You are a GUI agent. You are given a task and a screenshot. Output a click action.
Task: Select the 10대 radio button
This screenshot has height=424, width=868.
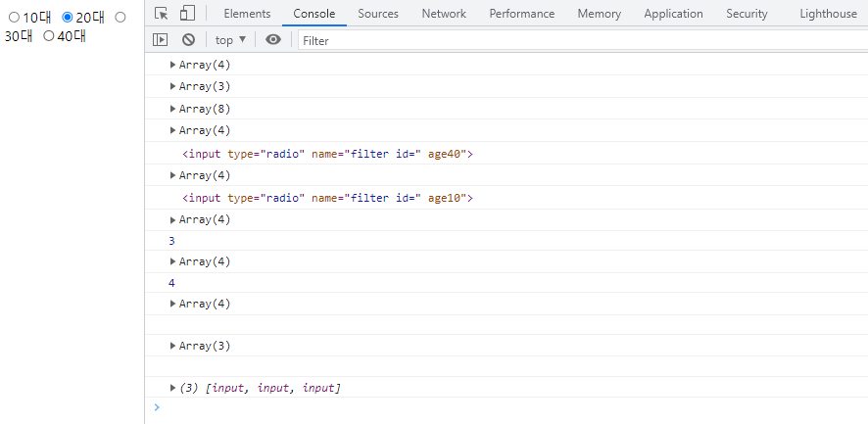click(x=14, y=18)
